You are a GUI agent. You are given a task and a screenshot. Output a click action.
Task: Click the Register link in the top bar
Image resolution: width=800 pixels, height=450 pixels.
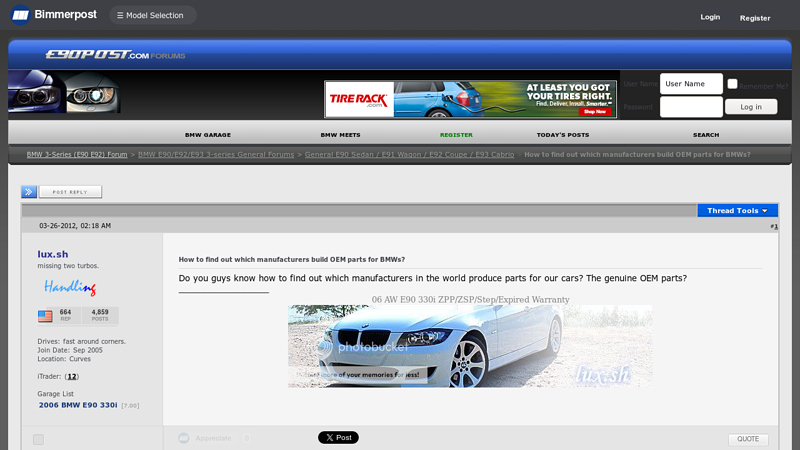[755, 18]
